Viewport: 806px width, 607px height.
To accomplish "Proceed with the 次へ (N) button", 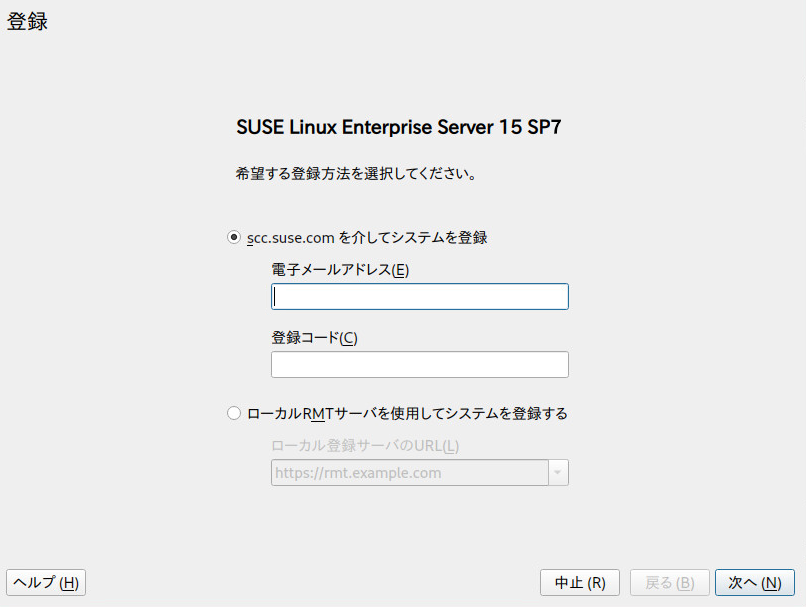I will [755, 582].
